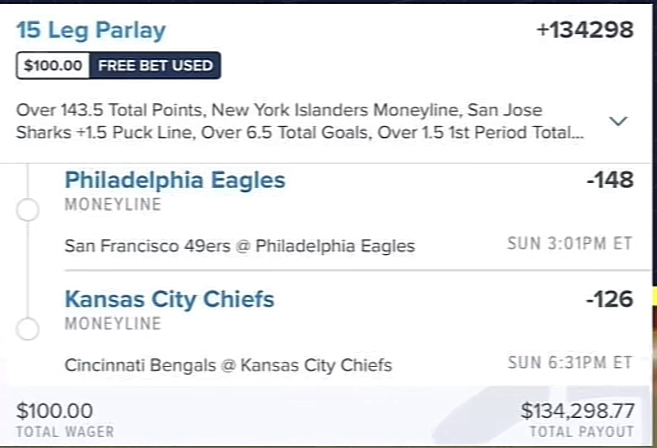Click the +134298 parlay odds
657x448 pixels.
(585, 30)
